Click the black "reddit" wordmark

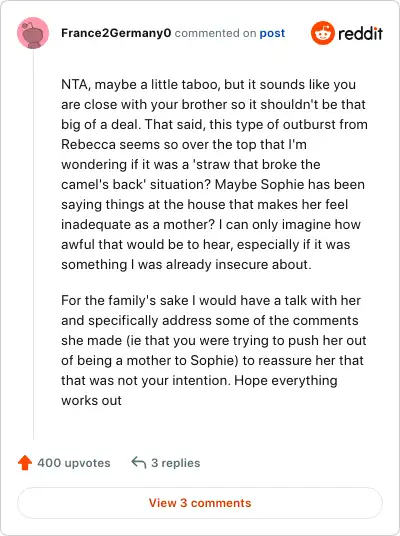pyautogui.click(x=360, y=33)
